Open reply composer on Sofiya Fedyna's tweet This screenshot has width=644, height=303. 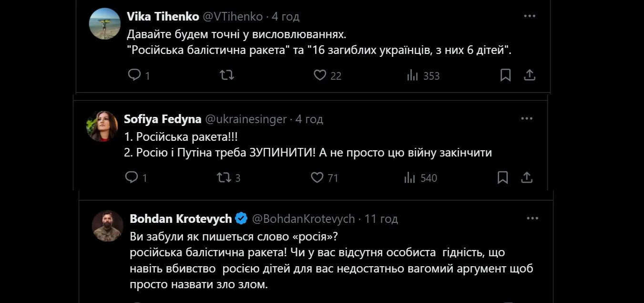pos(132,177)
